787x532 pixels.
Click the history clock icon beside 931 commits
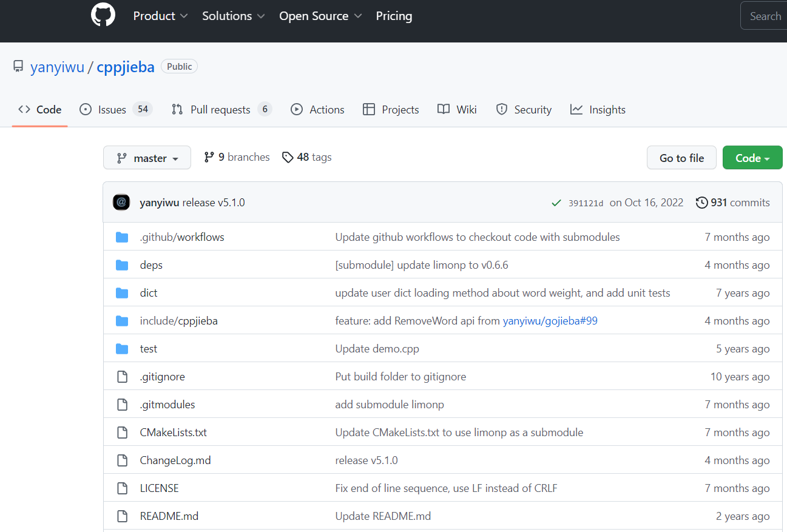[701, 203]
